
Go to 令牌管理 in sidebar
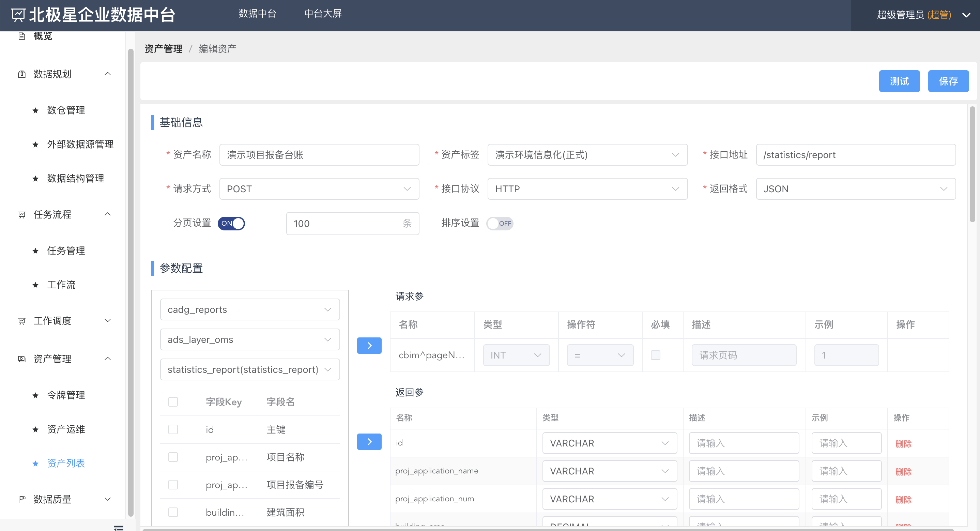click(66, 395)
